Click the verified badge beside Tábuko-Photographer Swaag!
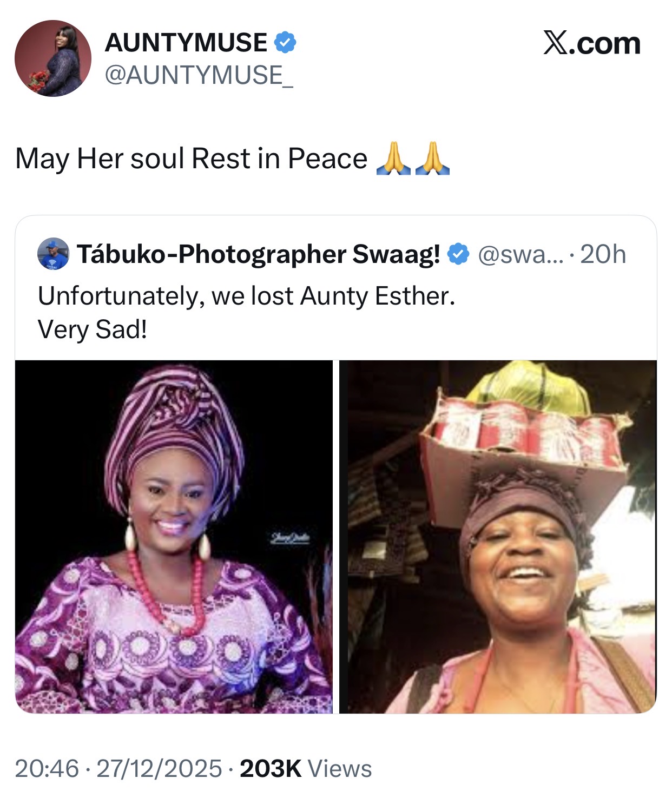The height and width of the screenshot is (798, 672). point(459,254)
